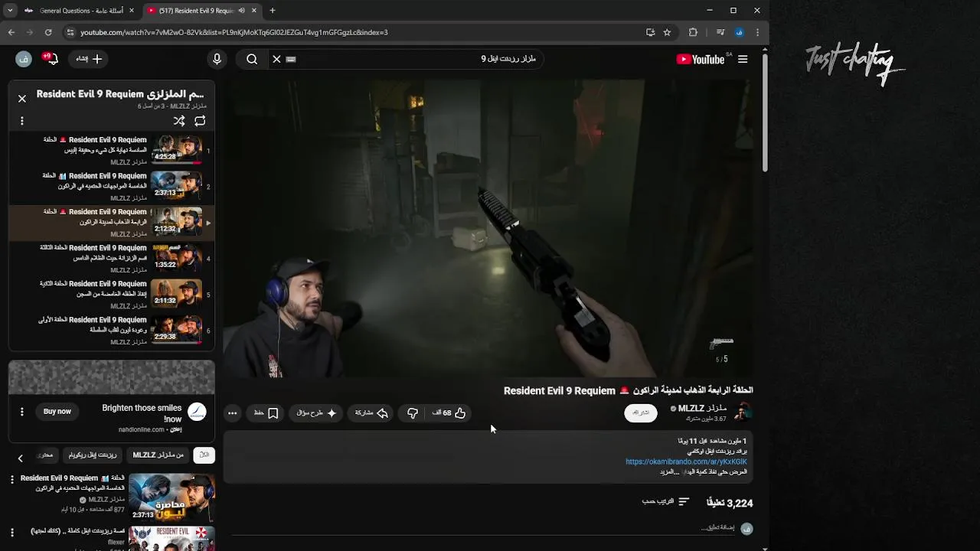Open the YouTube hamburger guide menu

(742, 59)
